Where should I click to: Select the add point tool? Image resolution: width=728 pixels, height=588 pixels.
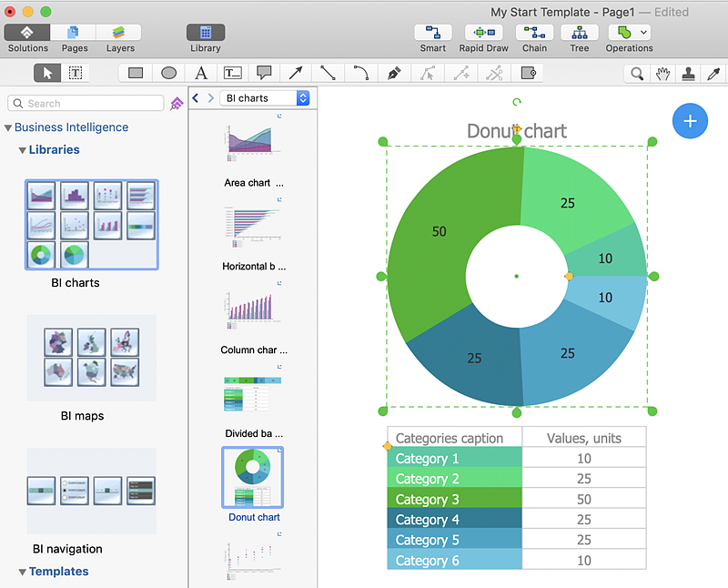(461, 73)
